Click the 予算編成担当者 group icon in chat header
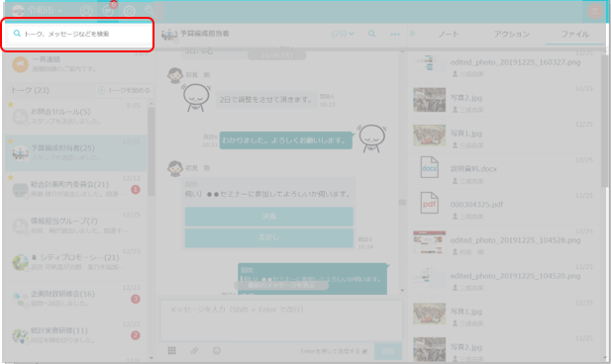Screen dimensions: 611x364 pos(169,35)
